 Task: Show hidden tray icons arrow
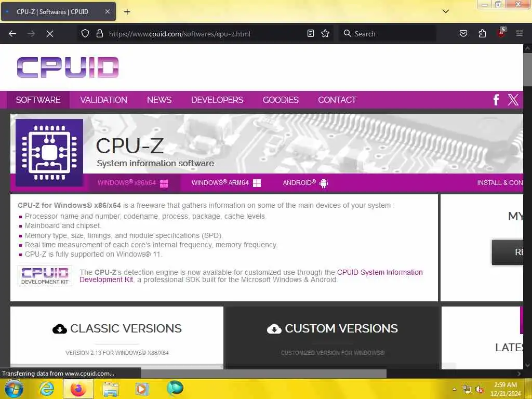pyautogui.click(x=454, y=389)
